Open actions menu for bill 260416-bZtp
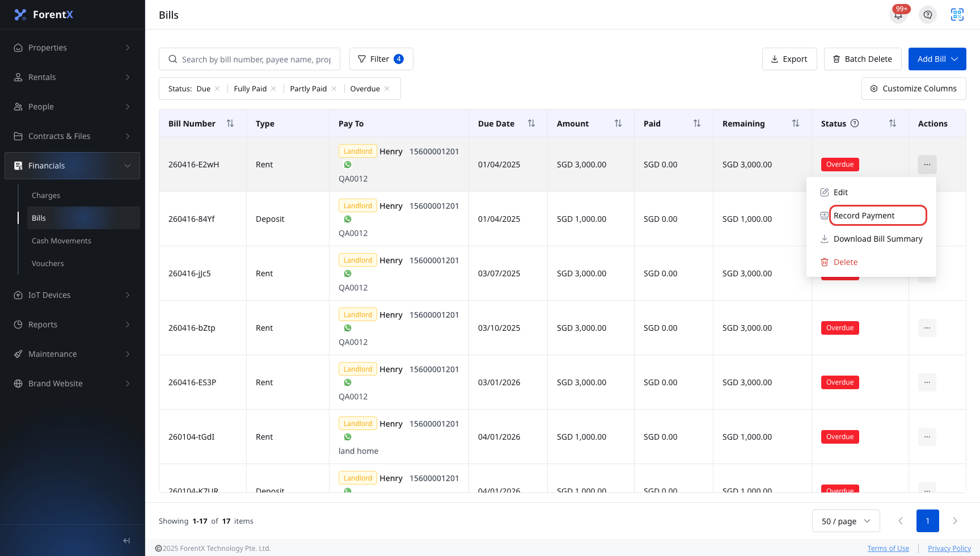The width and height of the screenshot is (980, 556). click(x=927, y=328)
